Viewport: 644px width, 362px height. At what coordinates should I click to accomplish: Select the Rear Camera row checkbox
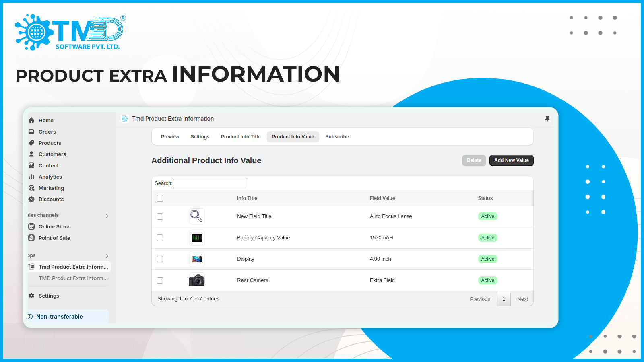tap(160, 280)
